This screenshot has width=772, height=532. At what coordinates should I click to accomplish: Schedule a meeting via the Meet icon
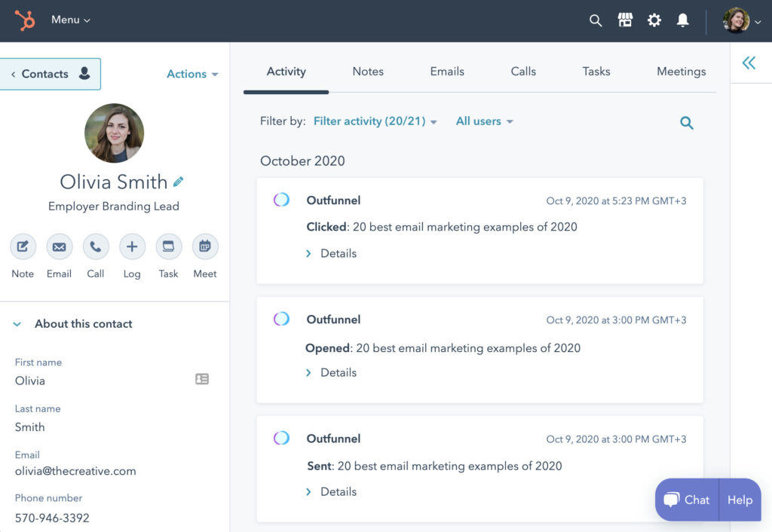(x=204, y=246)
